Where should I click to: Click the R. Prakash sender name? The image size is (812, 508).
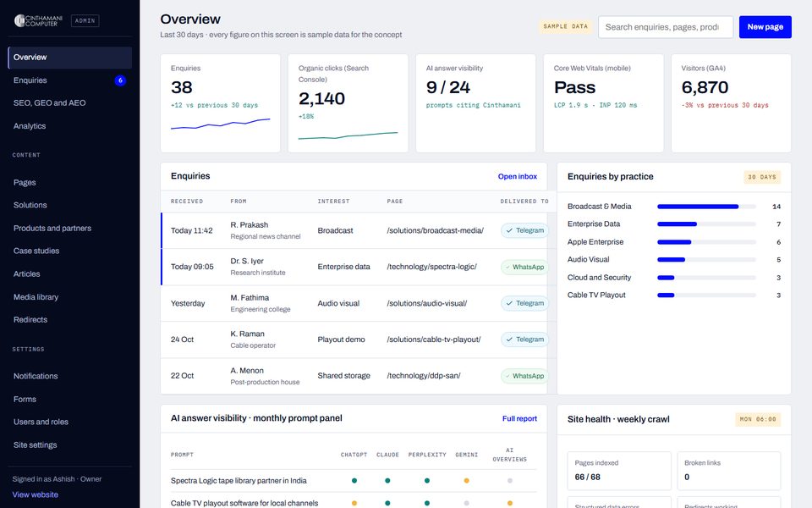[x=249, y=225]
